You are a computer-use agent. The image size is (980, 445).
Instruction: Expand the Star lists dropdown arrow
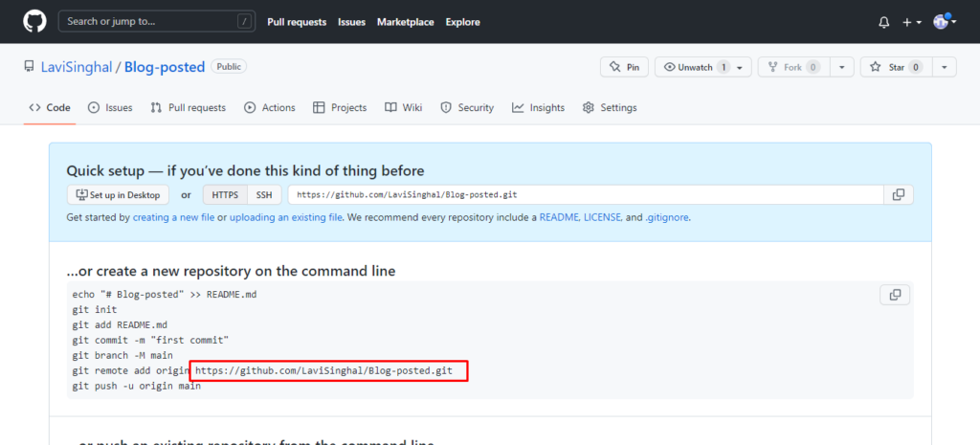click(x=945, y=67)
